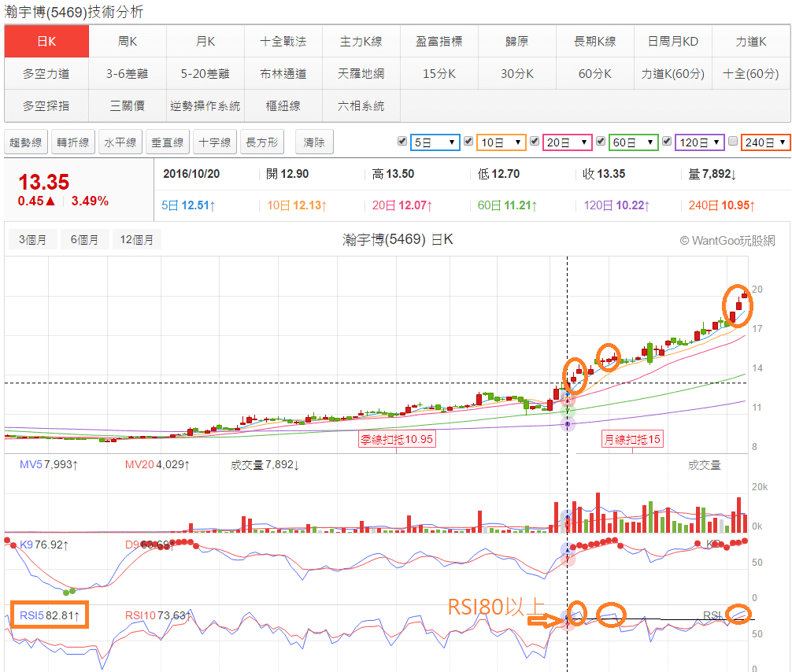The width and height of the screenshot is (792, 672).
Task: Open the 日周月KD analysis
Action: (x=673, y=41)
